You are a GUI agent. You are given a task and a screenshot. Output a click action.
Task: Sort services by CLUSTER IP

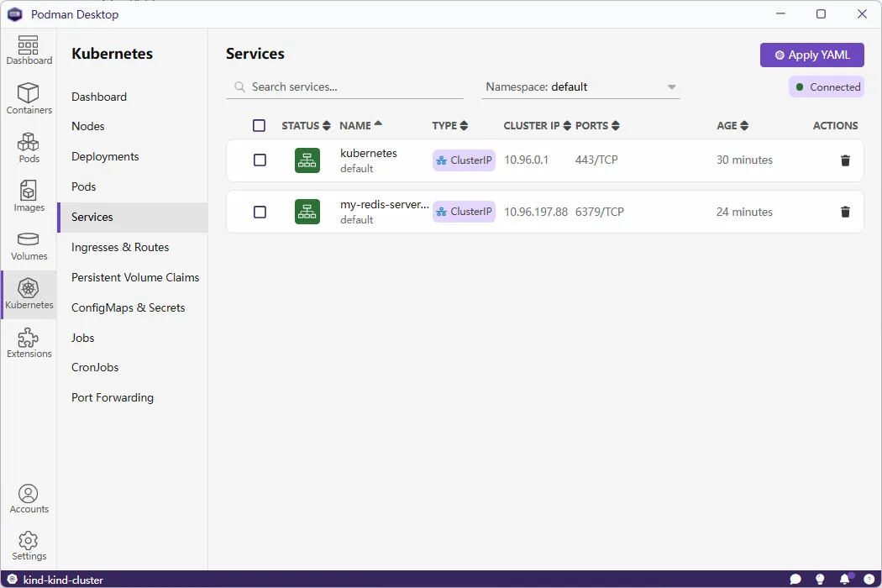click(x=532, y=125)
